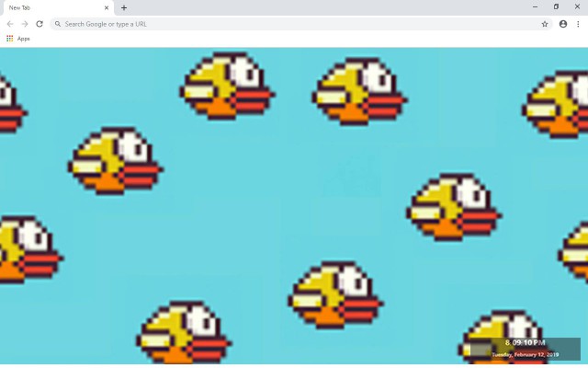The image size is (588, 368).
Task: Click the search magnifier icon in address bar
Action: [x=58, y=24]
